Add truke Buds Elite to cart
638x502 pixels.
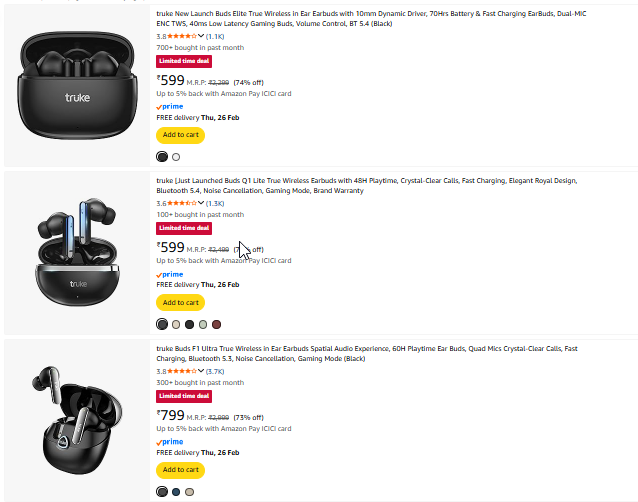tap(181, 135)
